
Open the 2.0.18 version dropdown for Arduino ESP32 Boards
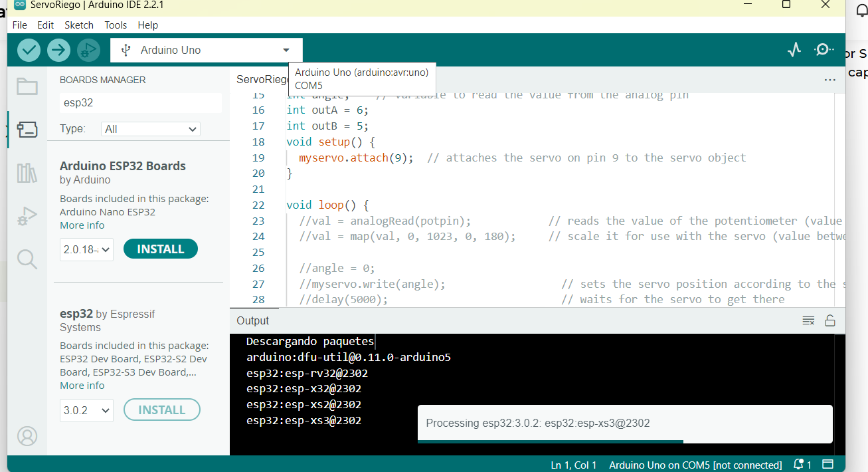[x=86, y=249]
